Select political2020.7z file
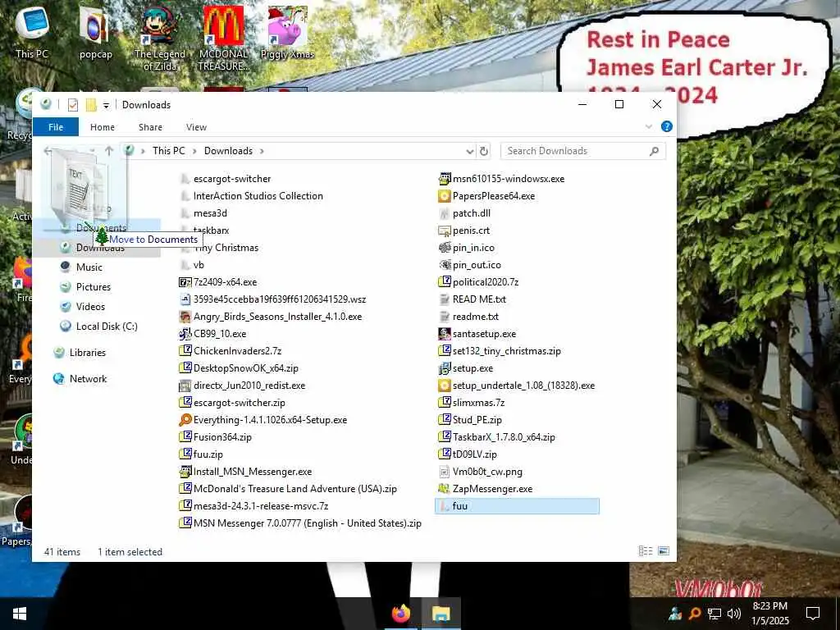Screen dimensions: 840x630 click(478, 282)
